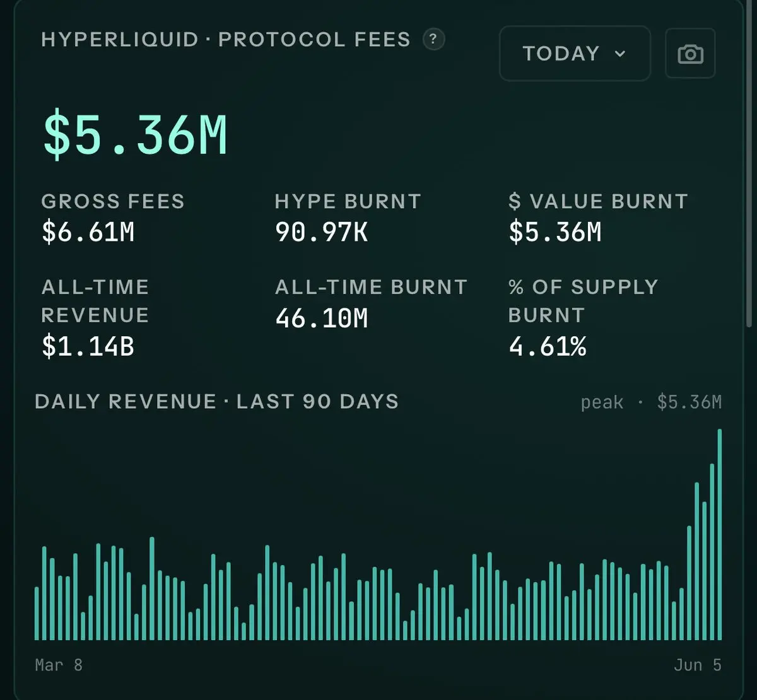Select the $ VALUE BURNT label
The width and height of the screenshot is (757, 700).
598,201
